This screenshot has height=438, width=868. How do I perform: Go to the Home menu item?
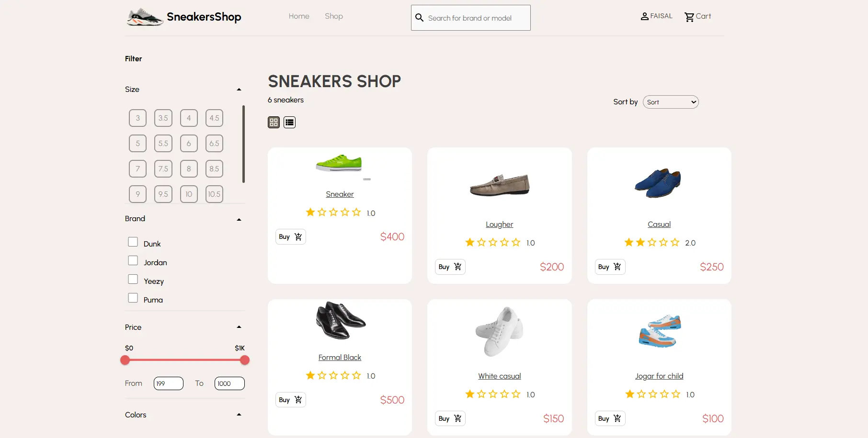[x=299, y=16]
